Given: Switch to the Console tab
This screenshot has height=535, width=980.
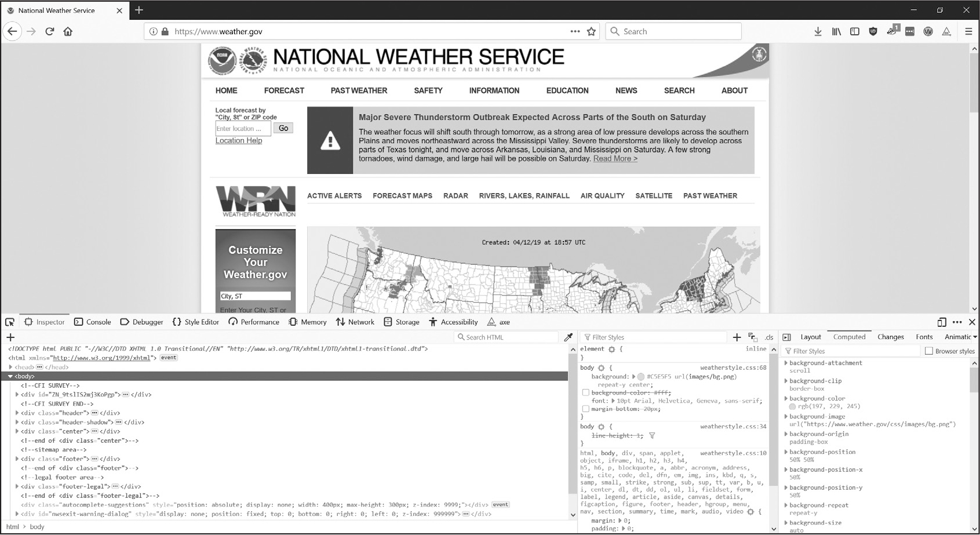Looking at the screenshot, I should pyautogui.click(x=93, y=322).
